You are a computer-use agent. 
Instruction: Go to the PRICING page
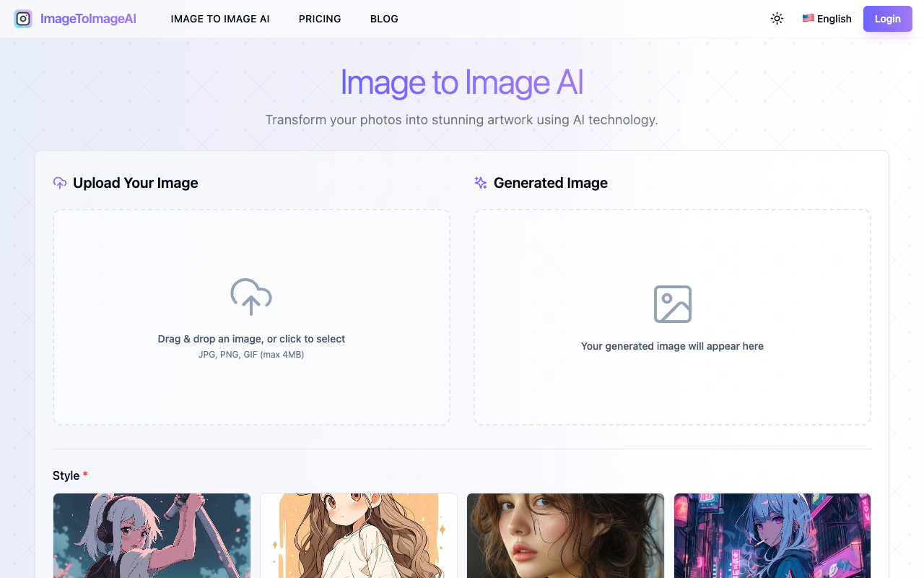click(x=320, y=19)
